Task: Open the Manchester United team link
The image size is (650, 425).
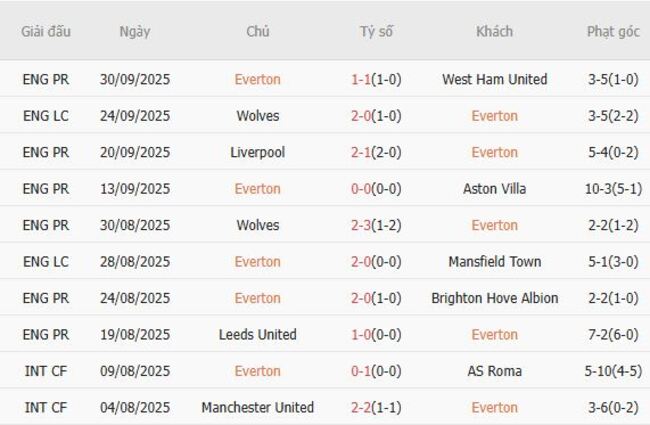Action: coord(257,408)
